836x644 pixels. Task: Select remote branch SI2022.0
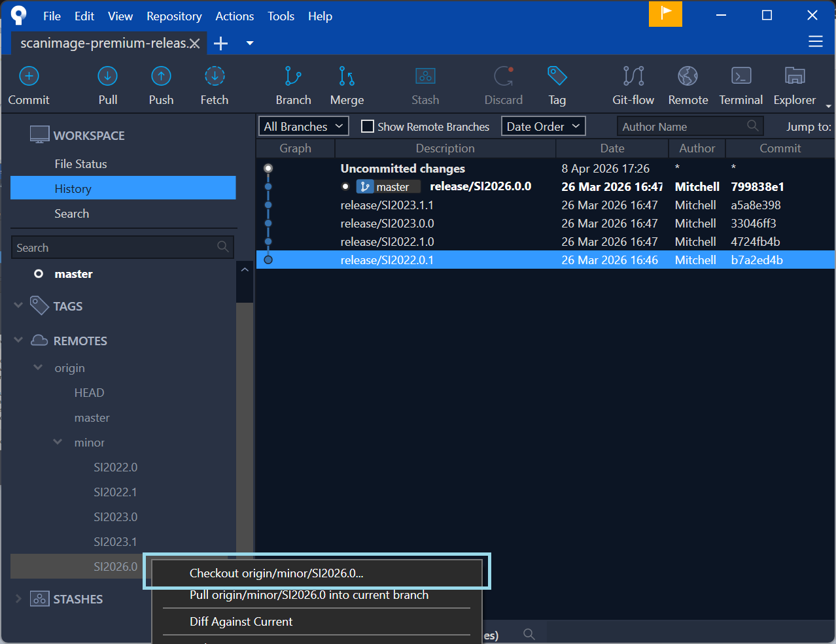115,467
